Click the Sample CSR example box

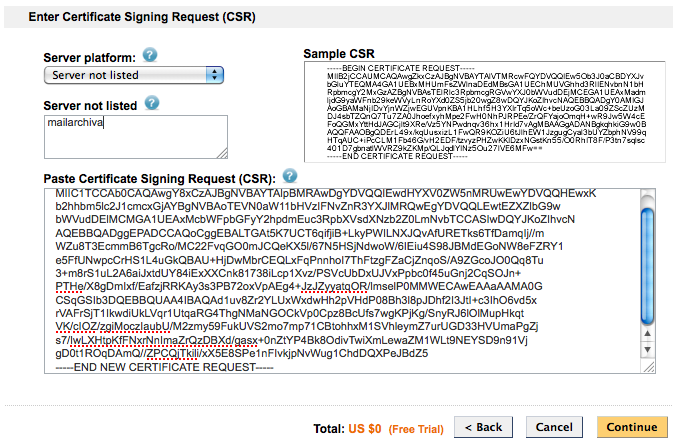(485, 112)
